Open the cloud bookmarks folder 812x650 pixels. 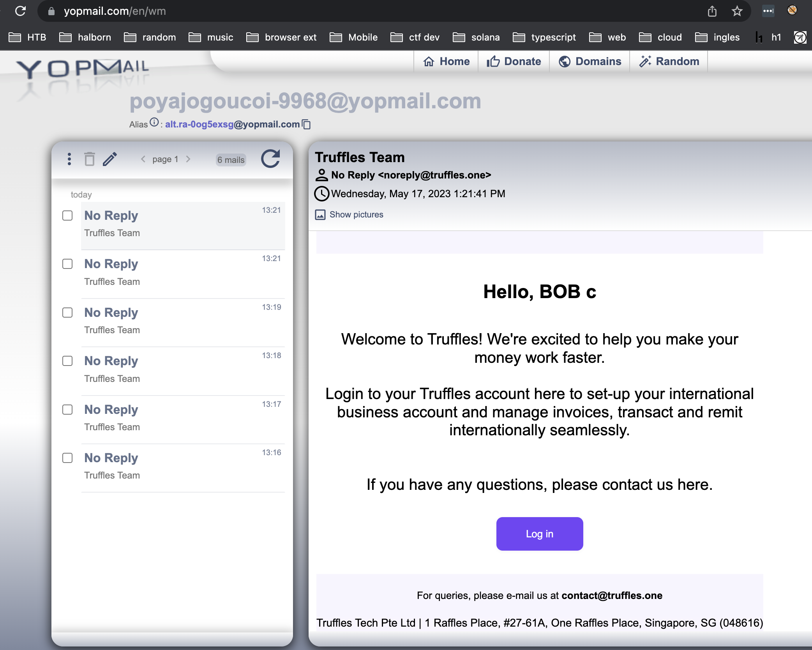coord(660,37)
